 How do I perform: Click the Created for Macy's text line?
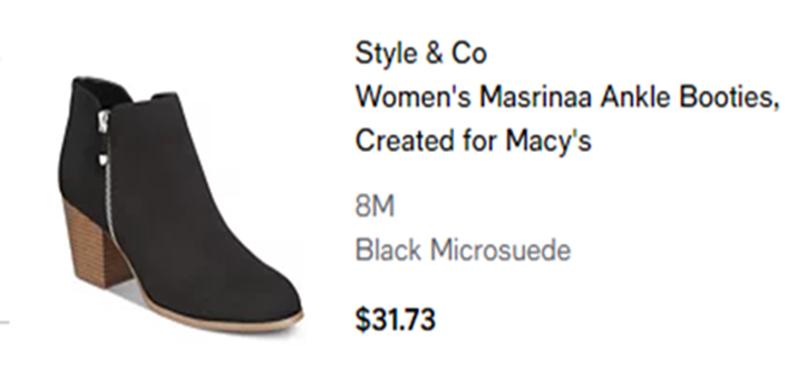click(473, 140)
